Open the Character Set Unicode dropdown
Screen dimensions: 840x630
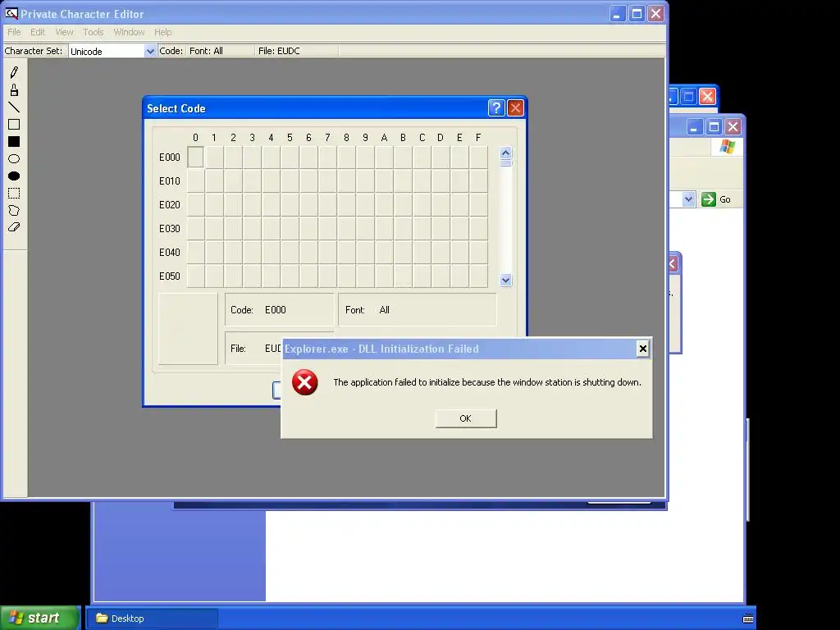pyautogui.click(x=150, y=51)
